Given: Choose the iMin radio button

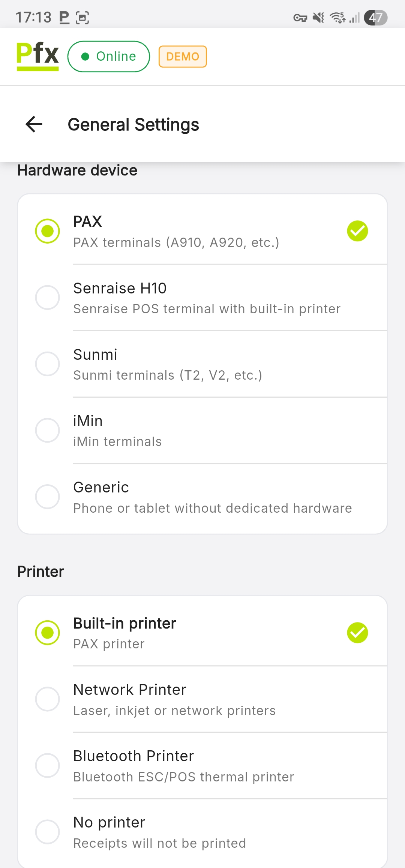Looking at the screenshot, I should 48,430.
